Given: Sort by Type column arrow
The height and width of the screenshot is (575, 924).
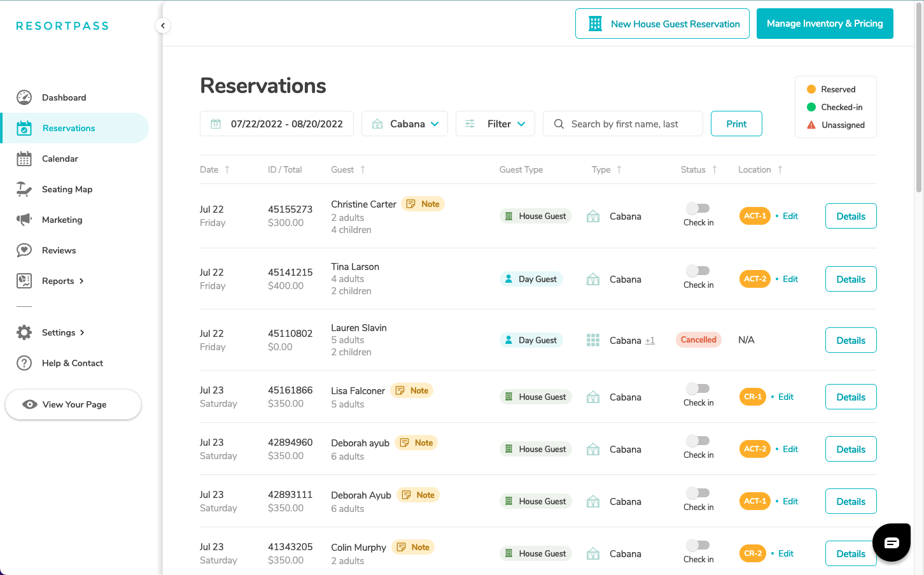Looking at the screenshot, I should click(619, 169).
